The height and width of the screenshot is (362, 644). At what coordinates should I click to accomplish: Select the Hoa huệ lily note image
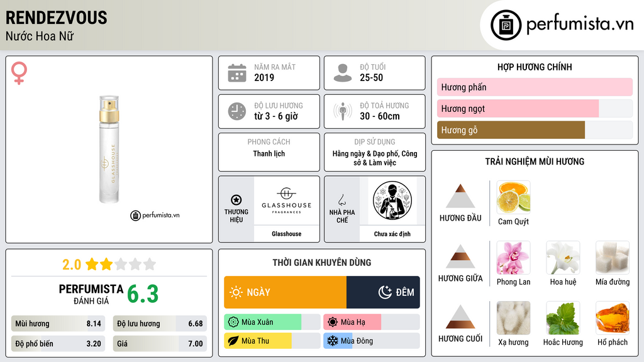[x=563, y=257]
